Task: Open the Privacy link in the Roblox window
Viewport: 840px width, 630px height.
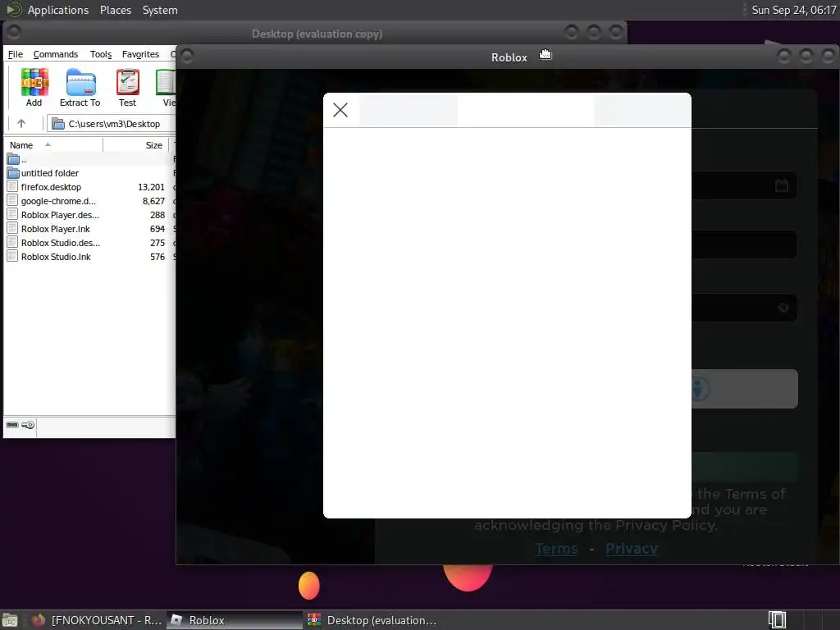Action: pyautogui.click(x=632, y=549)
